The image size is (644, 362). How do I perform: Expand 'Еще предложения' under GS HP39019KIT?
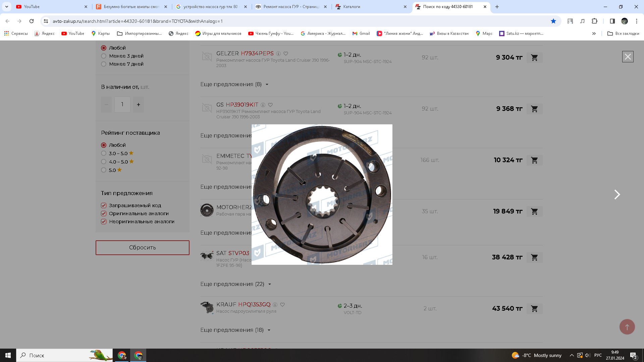click(226, 136)
